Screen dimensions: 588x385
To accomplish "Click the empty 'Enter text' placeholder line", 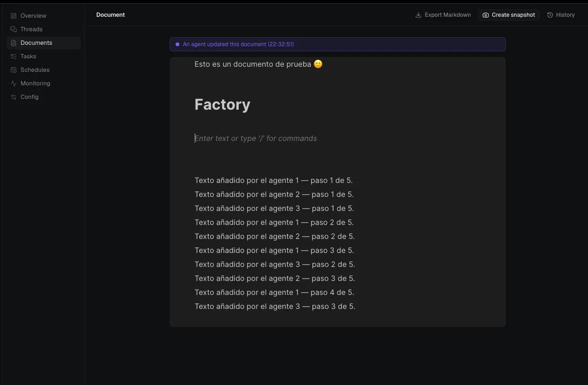I will coord(255,139).
